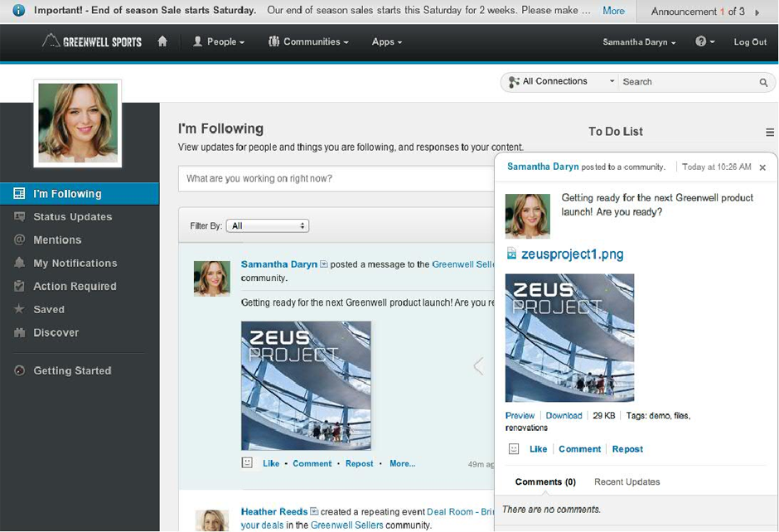The width and height of the screenshot is (779, 532).
Task: Click the Download link for the file
Action: point(564,416)
